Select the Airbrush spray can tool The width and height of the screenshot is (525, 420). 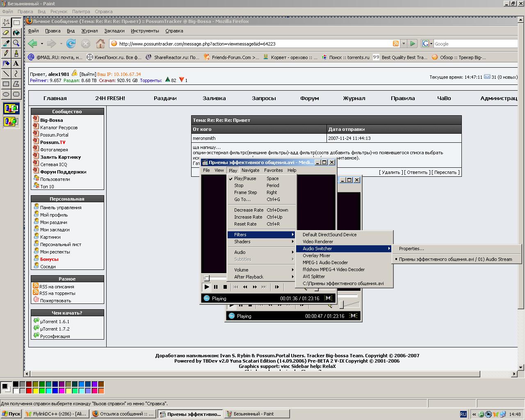[x=6, y=64]
